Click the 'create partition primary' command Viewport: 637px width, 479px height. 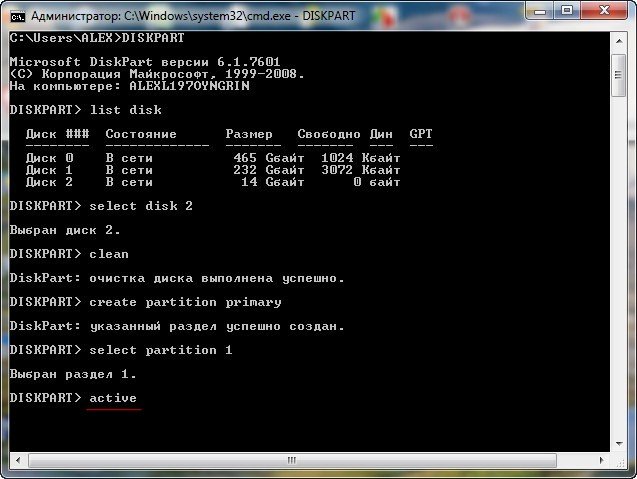tap(185, 302)
